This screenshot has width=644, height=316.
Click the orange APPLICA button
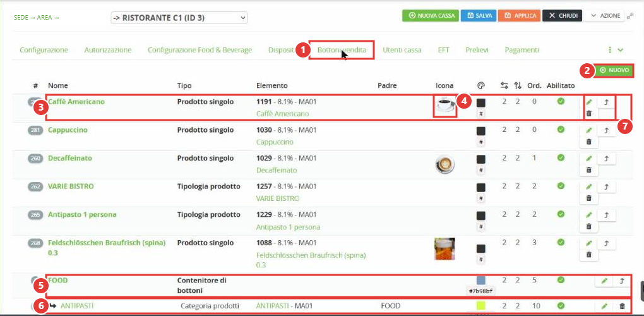click(x=519, y=16)
